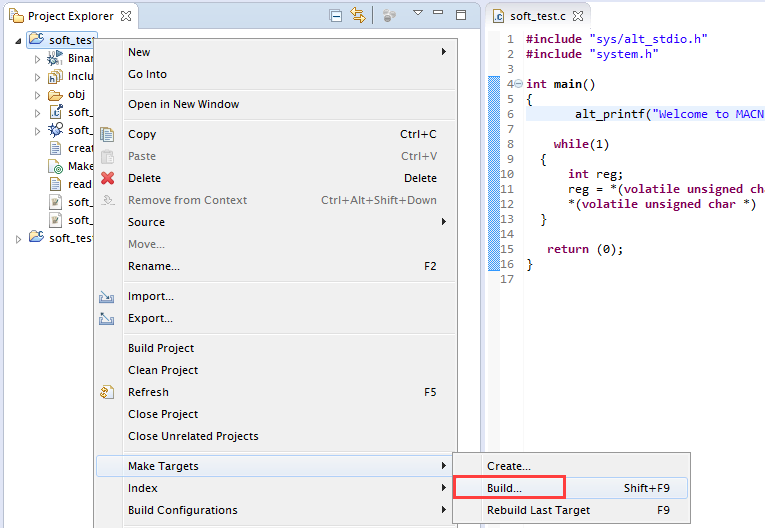Click the Refresh icon in context menu
765x528 pixels.
coord(107,392)
